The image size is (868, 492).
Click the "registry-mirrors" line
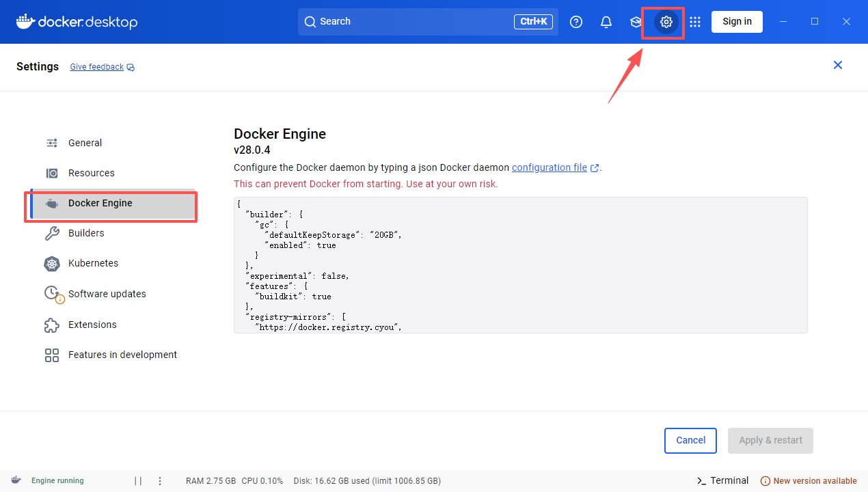(x=296, y=317)
